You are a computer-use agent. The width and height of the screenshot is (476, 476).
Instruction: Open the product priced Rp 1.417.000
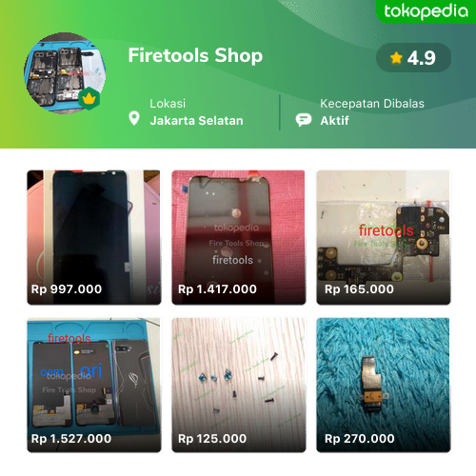[239, 237]
